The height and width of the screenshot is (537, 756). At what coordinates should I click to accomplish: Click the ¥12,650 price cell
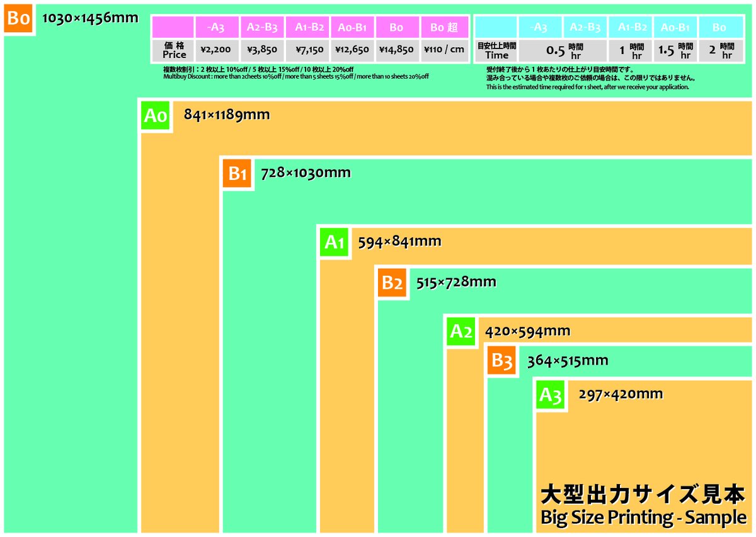(352, 50)
